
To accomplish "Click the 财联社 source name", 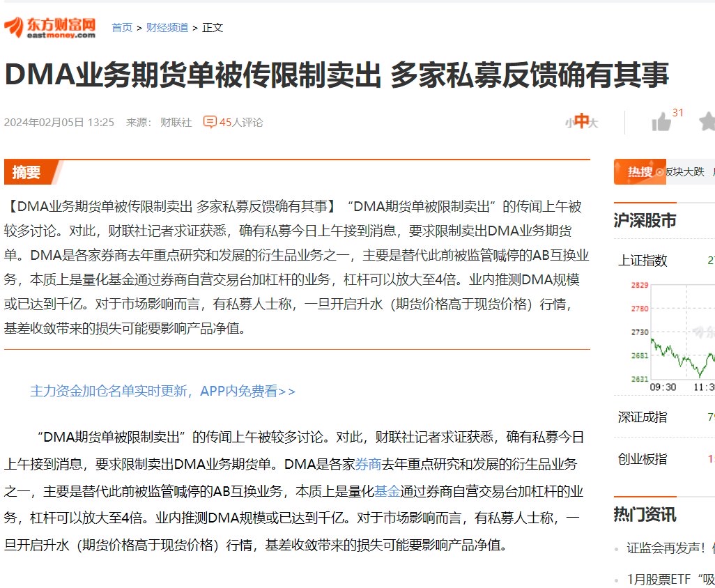I will 176,122.
